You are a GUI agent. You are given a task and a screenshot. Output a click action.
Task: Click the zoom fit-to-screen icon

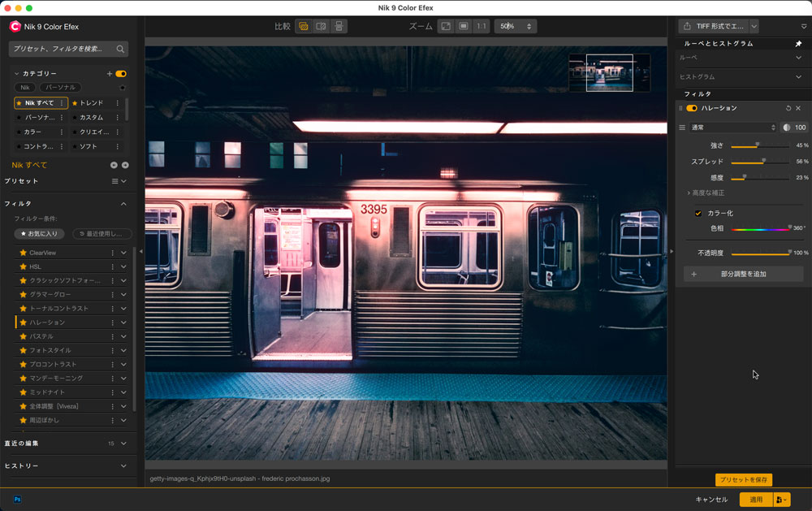[446, 26]
